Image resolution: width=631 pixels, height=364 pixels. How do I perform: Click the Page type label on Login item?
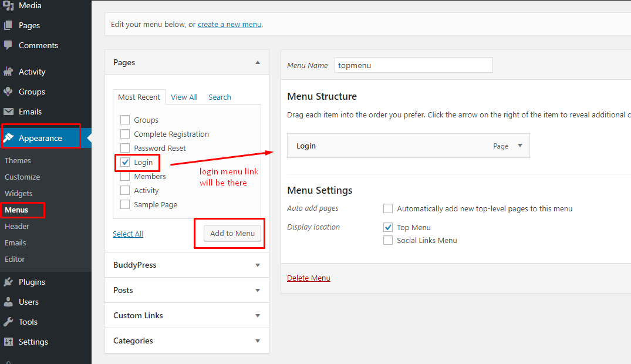click(x=501, y=146)
